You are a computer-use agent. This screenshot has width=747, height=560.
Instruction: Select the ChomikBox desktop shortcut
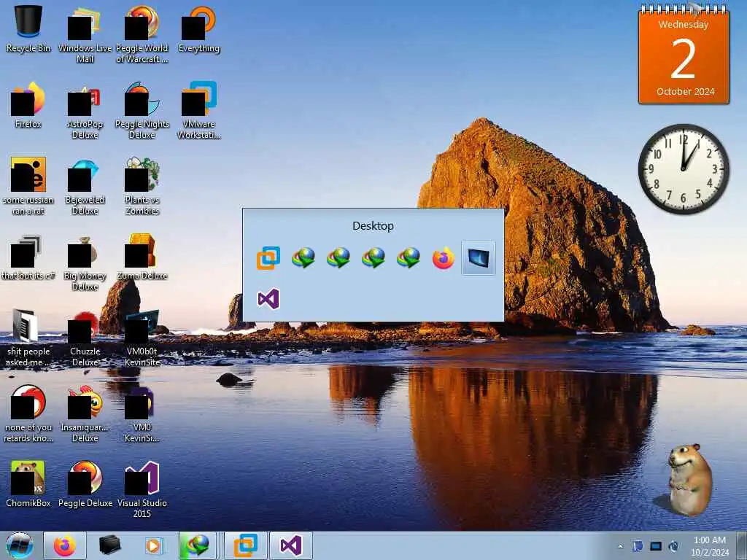[28, 484]
